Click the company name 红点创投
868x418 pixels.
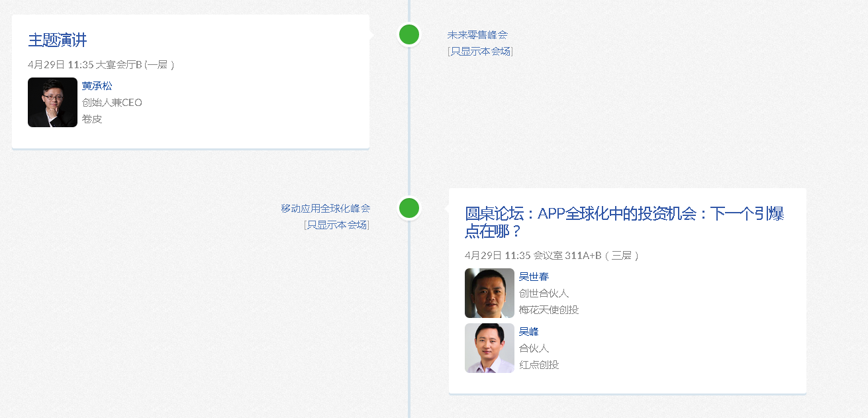539,364
